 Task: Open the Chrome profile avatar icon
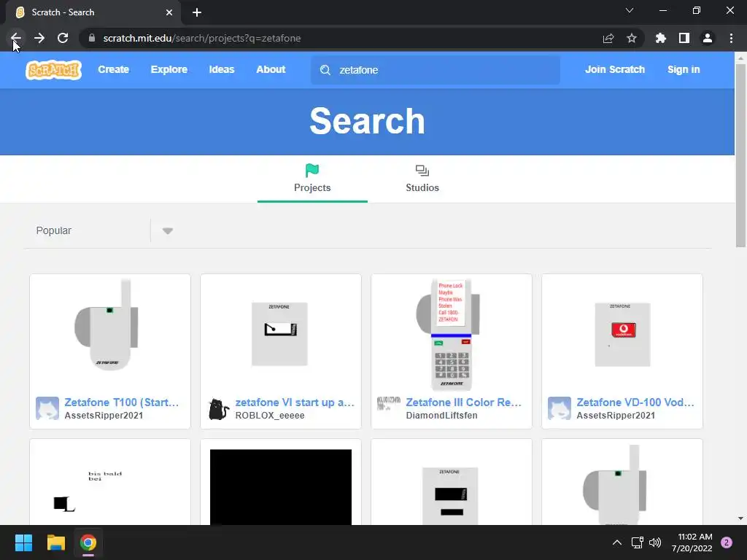(x=708, y=38)
